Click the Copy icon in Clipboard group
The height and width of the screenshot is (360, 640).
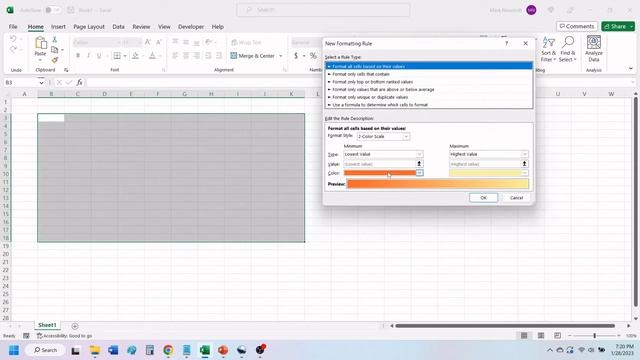click(55, 50)
